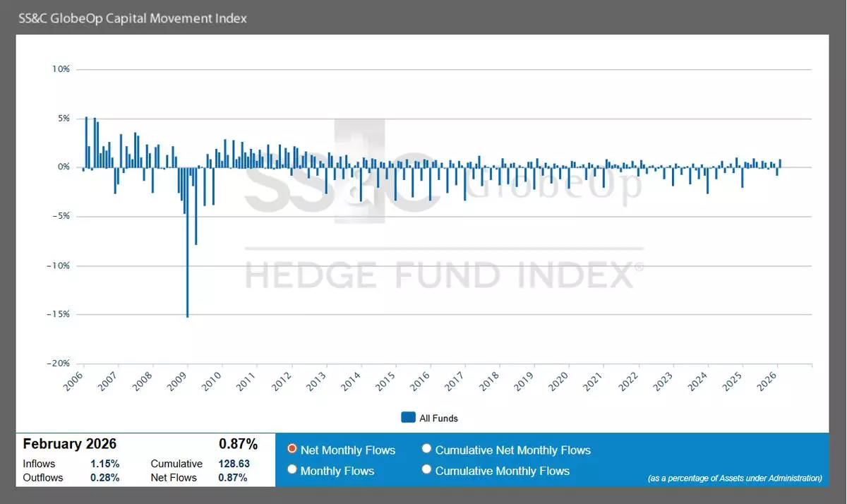Select the Cumulative Net Monthly Flows option
The height and width of the screenshot is (504, 847).
tap(426, 450)
